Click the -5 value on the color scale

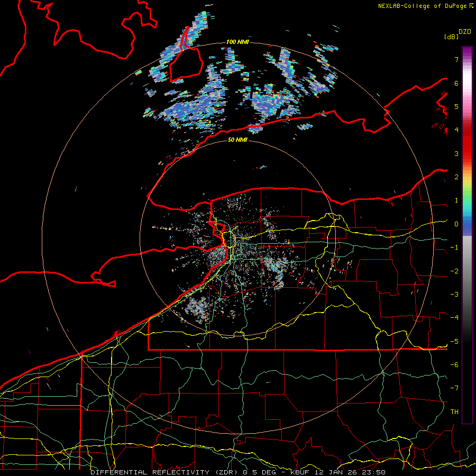tap(454, 342)
